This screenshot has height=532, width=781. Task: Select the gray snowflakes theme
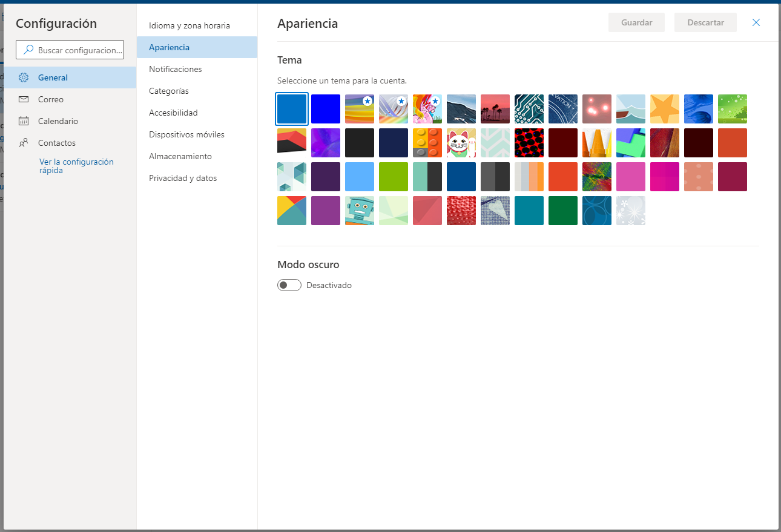[631, 211]
